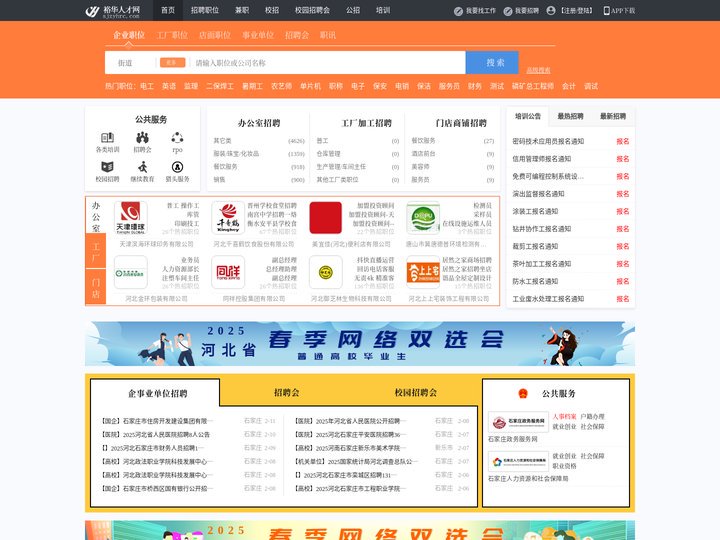Switch to the 最热招聘 tab
720x540 pixels.
(570, 116)
